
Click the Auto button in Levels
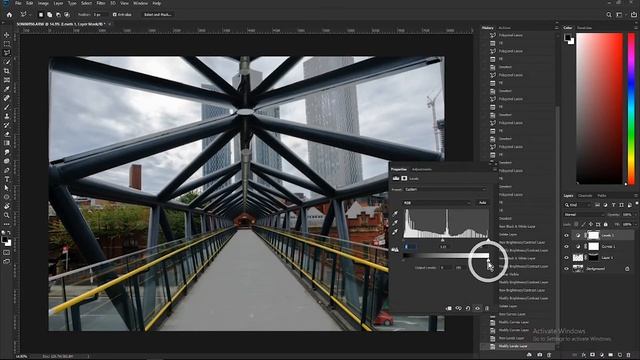pyautogui.click(x=482, y=203)
